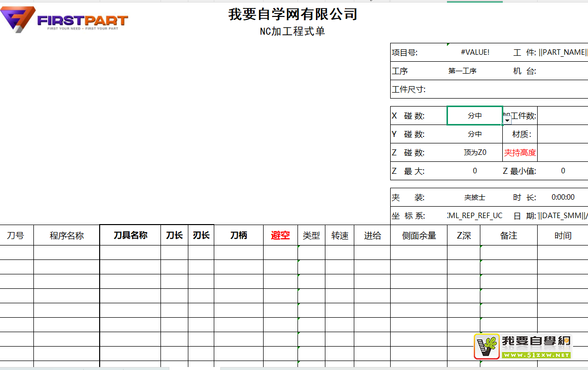The image size is (588, 370).
Task: Click the red 夹持高度 label cell
Action: (520, 152)
